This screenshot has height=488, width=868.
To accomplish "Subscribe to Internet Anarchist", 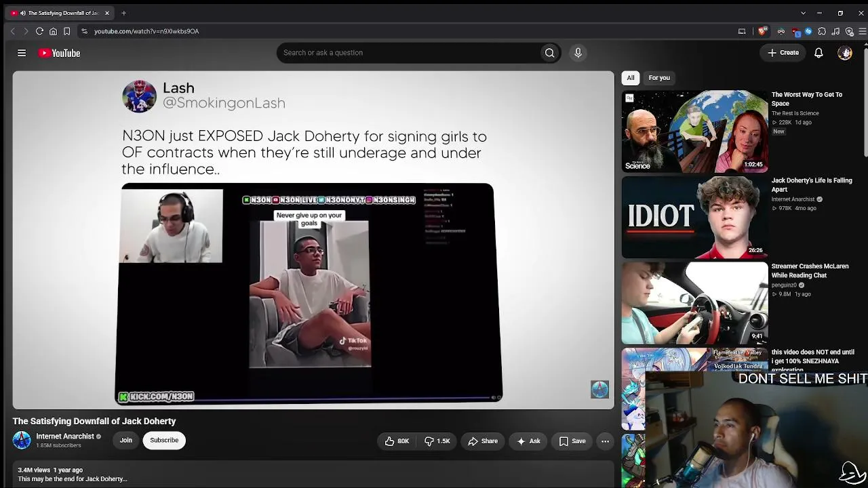I will click(164, 441).
